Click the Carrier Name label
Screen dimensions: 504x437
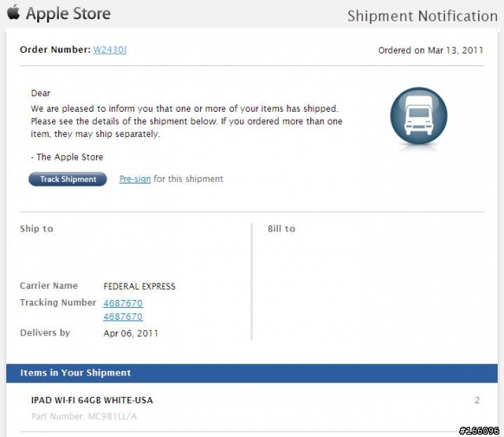tap(49, 286)
